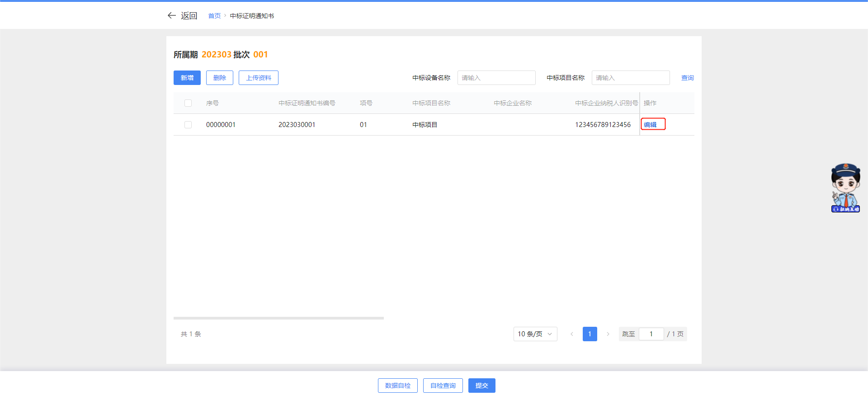Open 上传资料 upload dialog

click(258, 78)
